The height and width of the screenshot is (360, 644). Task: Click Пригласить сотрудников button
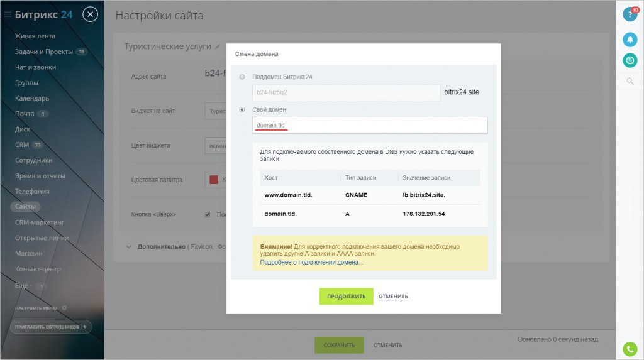tap(51, 327)
